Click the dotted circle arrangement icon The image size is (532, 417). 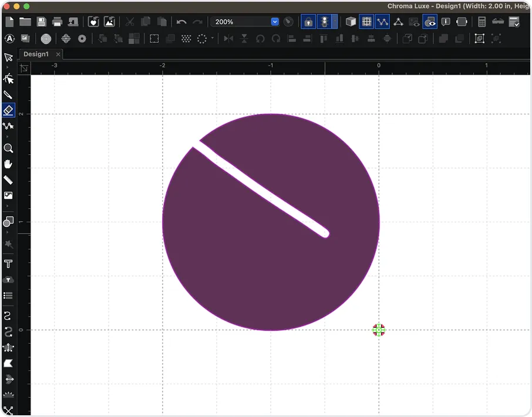[x=202, y=39]
